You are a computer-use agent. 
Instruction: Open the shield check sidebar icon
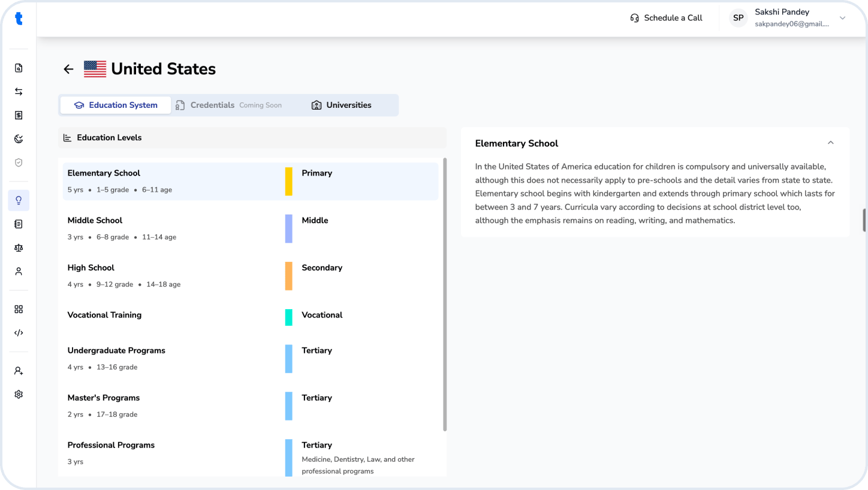(19, 162)
